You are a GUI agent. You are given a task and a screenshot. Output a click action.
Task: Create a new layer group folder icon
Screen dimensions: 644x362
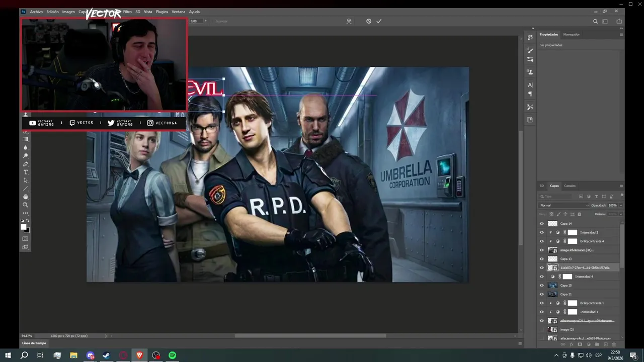pos(597,344)
